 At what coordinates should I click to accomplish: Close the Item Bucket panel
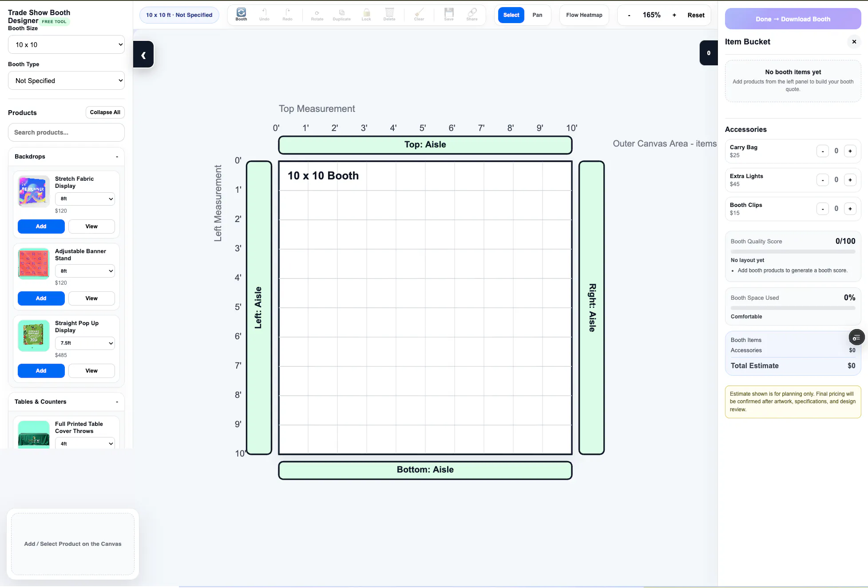pyautogui.click(x=854, y=42)
